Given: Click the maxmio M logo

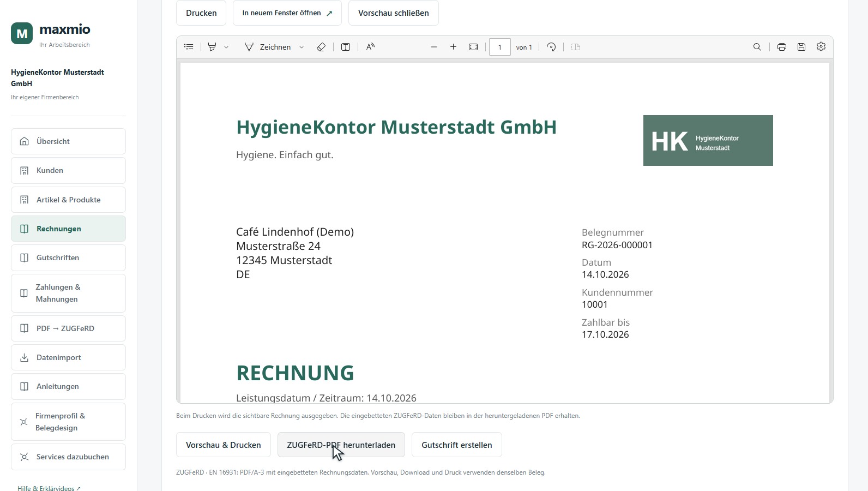Looking at the screenshot, I should click(x=22, y=33).
